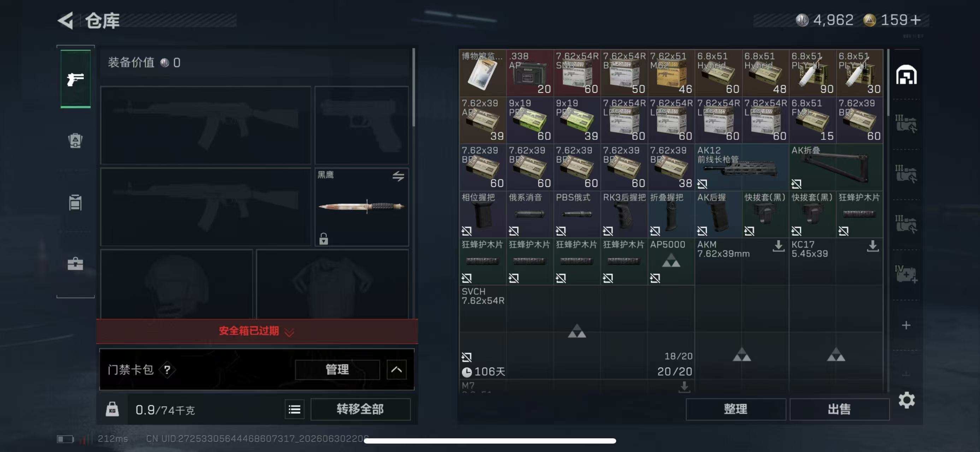Click the 整理 sort button
Screen dimensions: 980x452
[736, 409]
